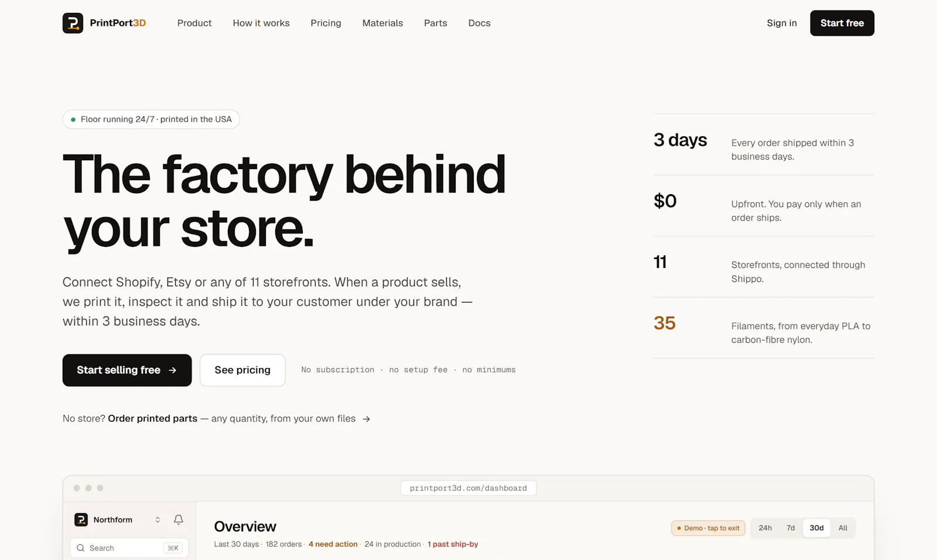Click the See pricing button
937x560 pixels.
pos(242,370)
